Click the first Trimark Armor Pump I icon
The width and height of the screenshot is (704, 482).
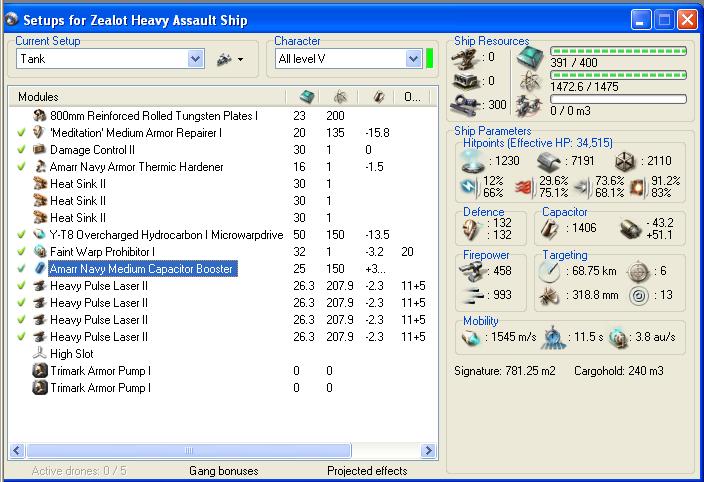click(40, 371)
